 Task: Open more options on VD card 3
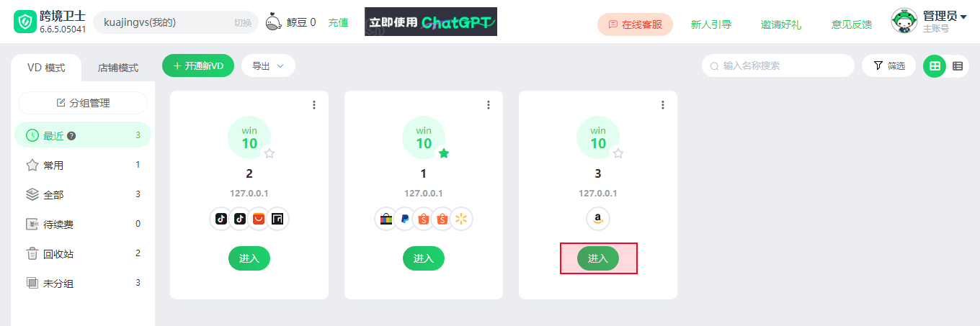pyautogui.click(x=663, y=105)
